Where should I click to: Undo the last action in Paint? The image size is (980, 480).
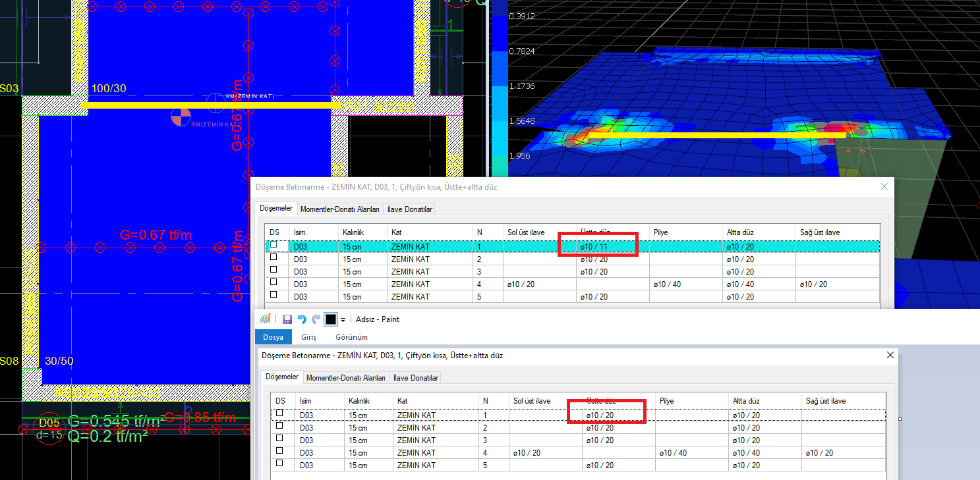[x=302, y=319]
